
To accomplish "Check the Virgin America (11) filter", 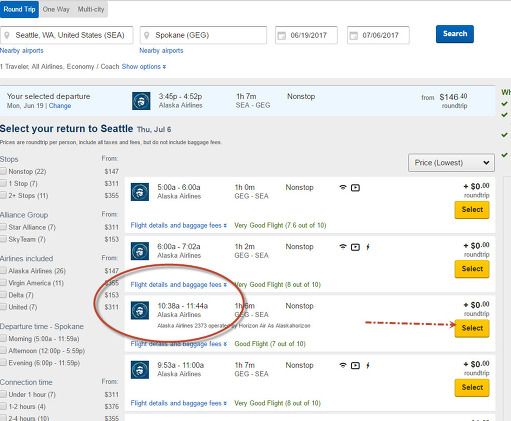I will pyautogui.click(x=3, y=283).
